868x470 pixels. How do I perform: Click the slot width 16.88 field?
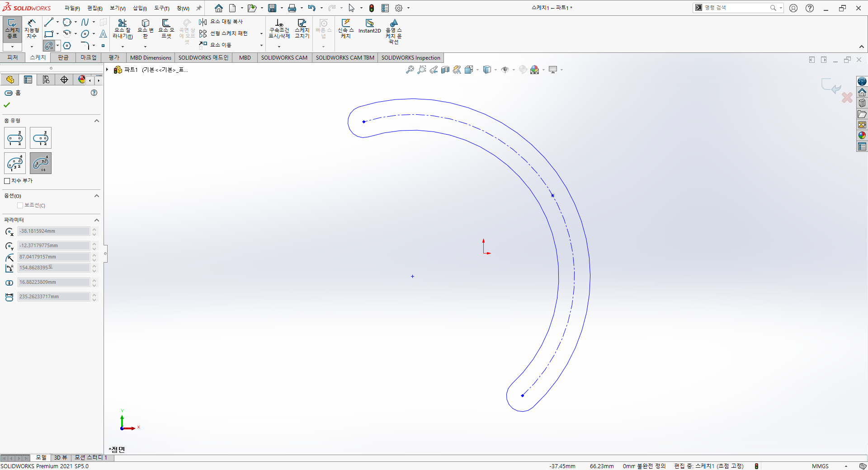[x=54, y=282]
